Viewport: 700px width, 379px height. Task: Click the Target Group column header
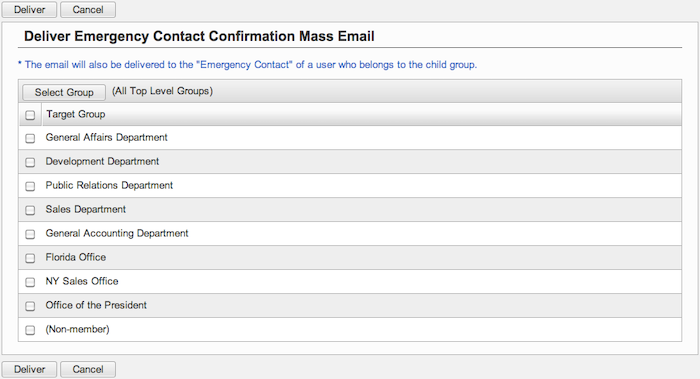(x=75, y=114)
